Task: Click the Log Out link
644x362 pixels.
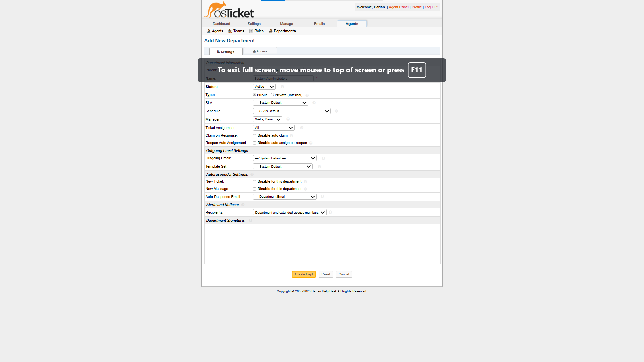Action: (431, 7)
